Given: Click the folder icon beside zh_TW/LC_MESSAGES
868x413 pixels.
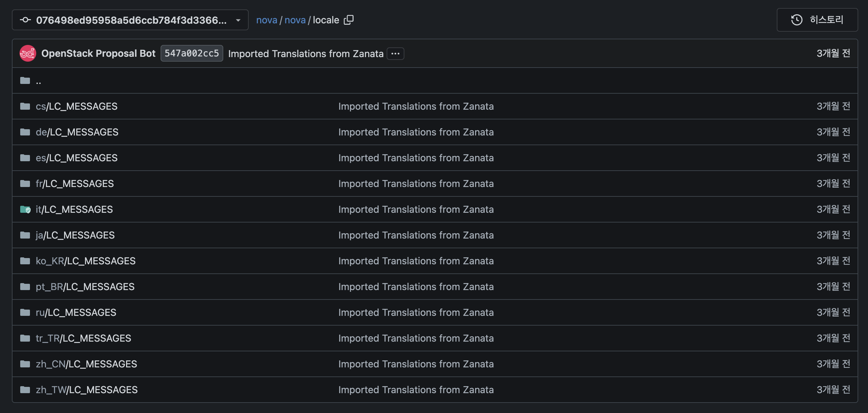Looking at the screenshot, I should coord(25,390).
